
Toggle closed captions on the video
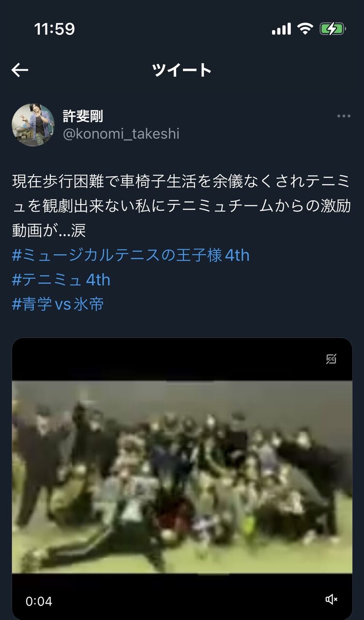tap(331, 359)
